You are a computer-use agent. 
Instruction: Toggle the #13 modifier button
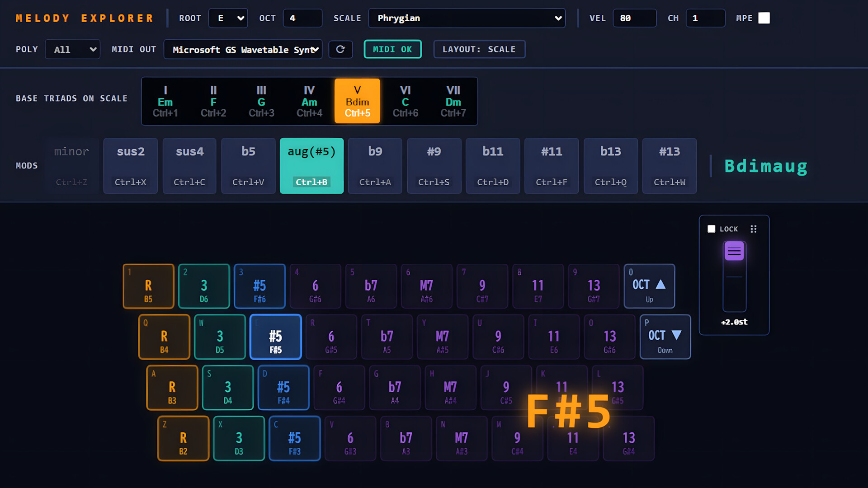click(x=670, y=166)
